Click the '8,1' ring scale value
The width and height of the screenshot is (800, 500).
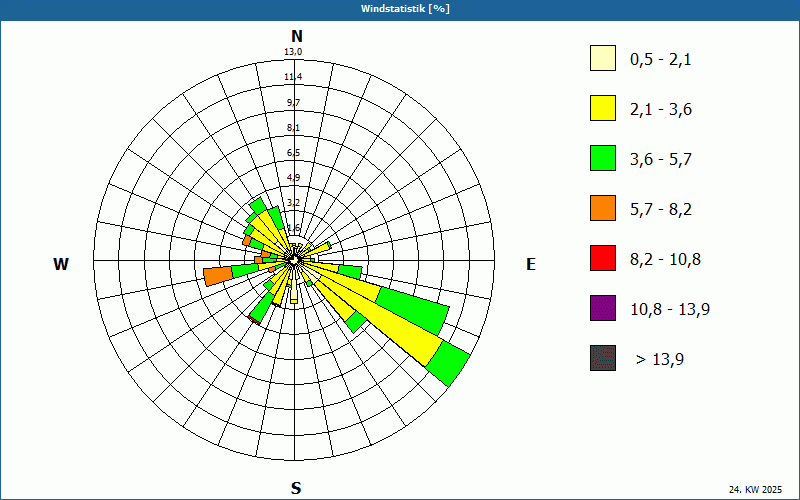pos(293,128)
